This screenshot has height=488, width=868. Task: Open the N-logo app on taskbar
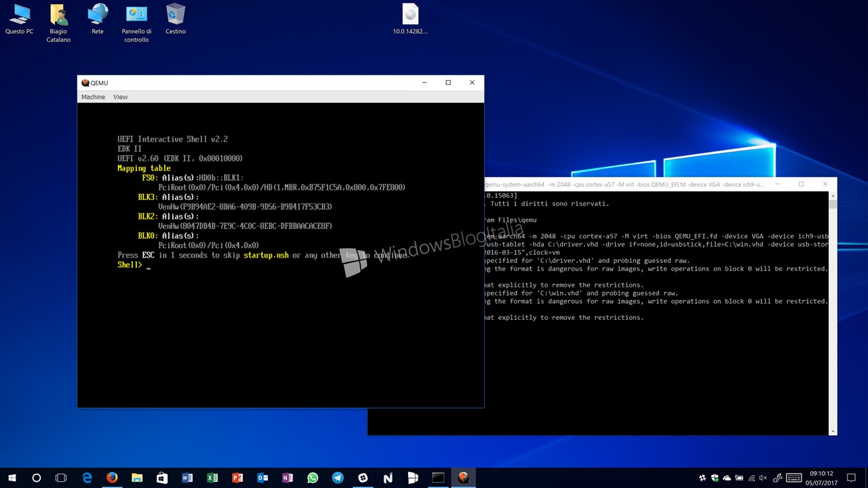coord(388,478)
